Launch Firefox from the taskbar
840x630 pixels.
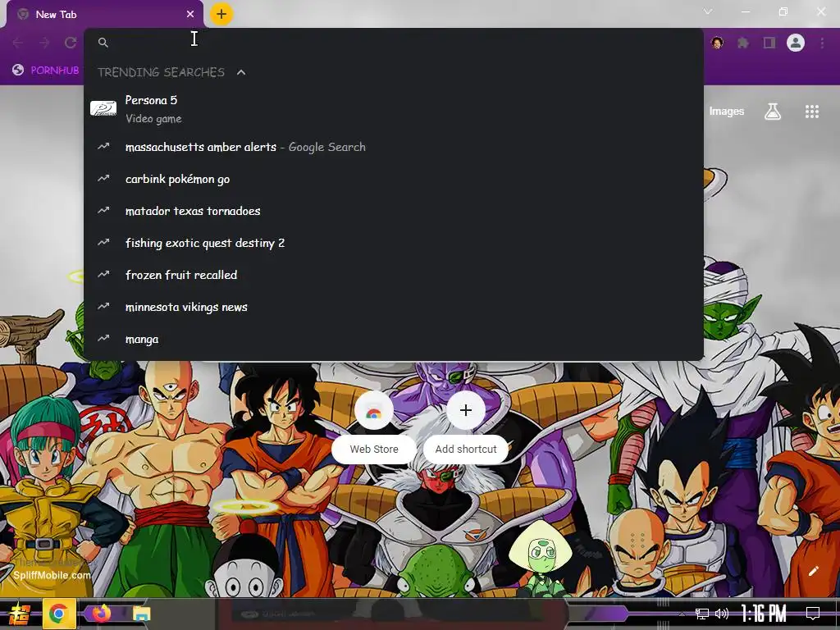click(x=101, y=614)
